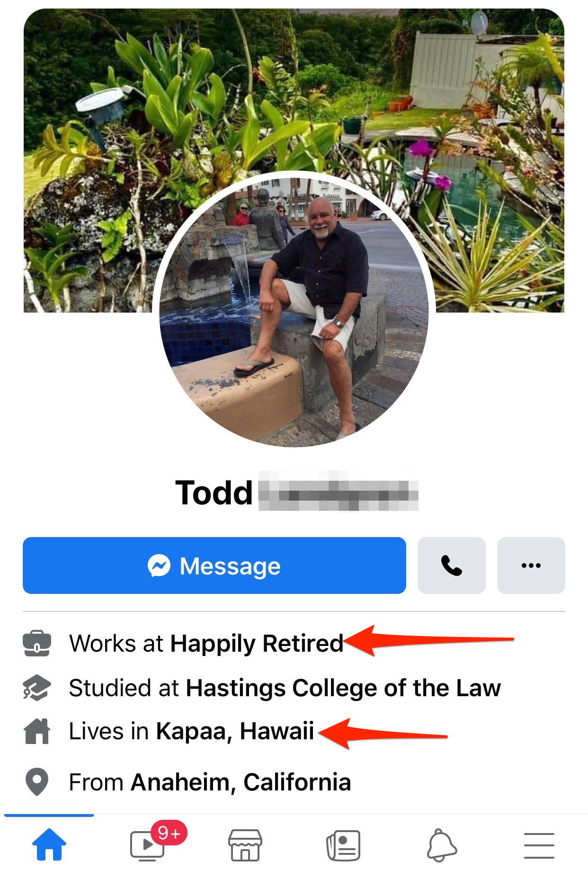
Task: Open the News feed icon
Action: (x=343, y=845)
